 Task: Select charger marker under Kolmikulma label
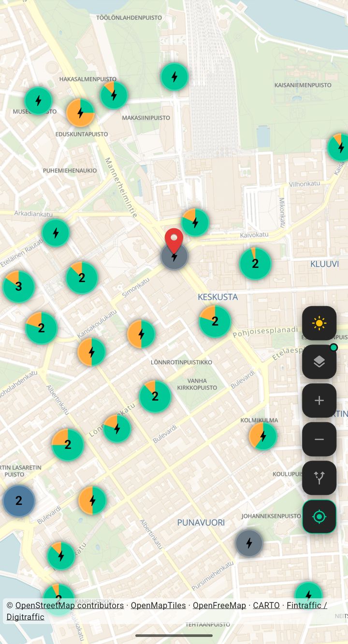[263, 436]
